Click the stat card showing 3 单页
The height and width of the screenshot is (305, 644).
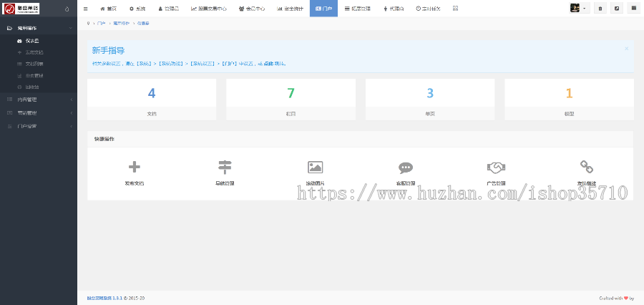pos(430,100)
